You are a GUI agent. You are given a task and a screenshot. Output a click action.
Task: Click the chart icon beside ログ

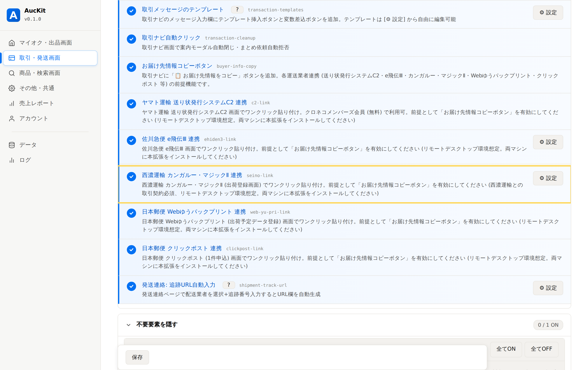(x=12, y=160)
